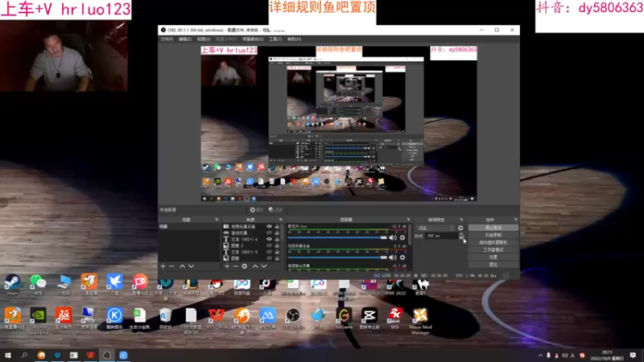The width and height of the screenshot is (644, 362).
Task: Pop out the Controls dock panel
Action: pos(515,220)
